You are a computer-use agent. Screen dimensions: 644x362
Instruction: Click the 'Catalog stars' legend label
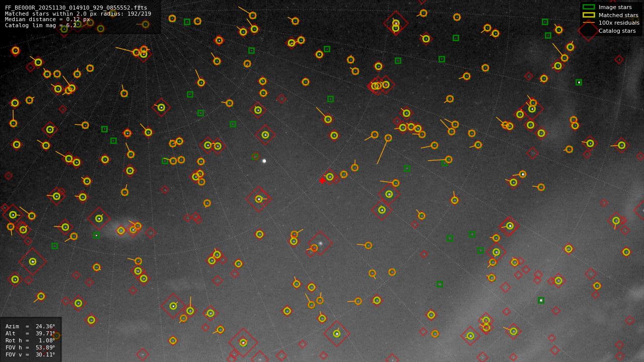617,31
